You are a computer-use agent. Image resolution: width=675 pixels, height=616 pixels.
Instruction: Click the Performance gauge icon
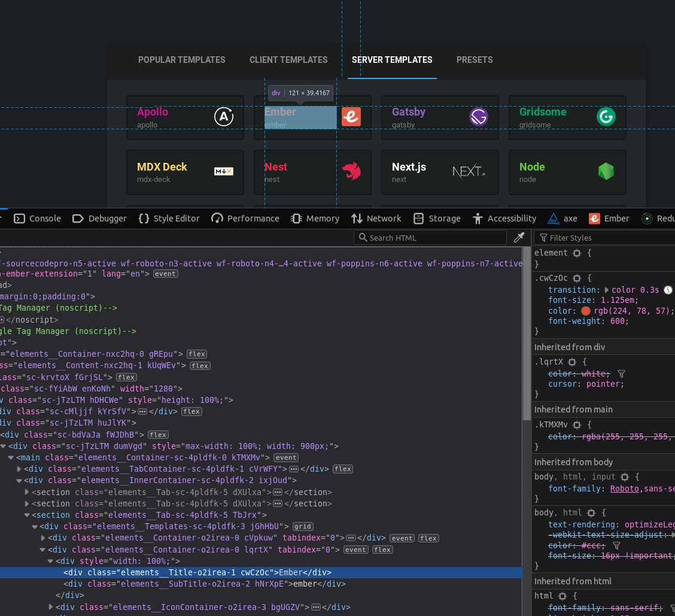tap(217, 219)
